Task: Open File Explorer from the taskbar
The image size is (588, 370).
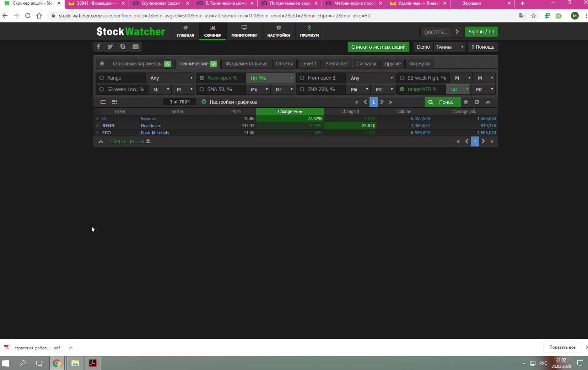Action: (x=75, y=363)
